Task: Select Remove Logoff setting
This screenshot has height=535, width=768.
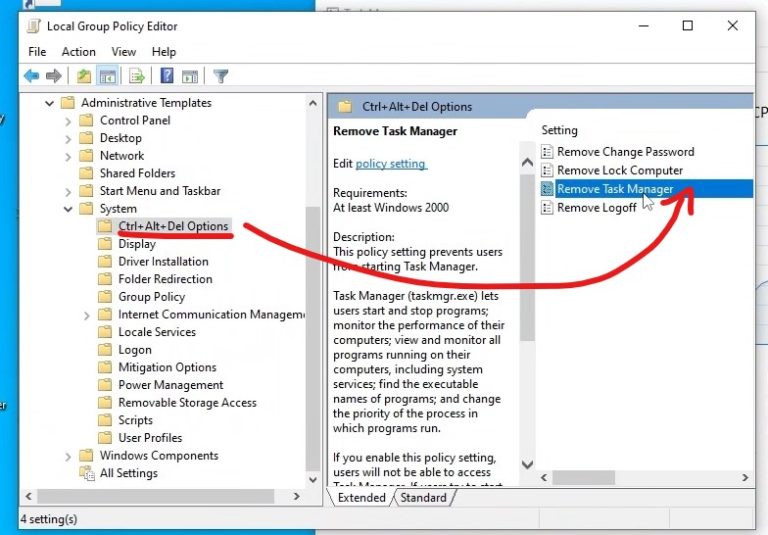Action: [x=597, y=208]
